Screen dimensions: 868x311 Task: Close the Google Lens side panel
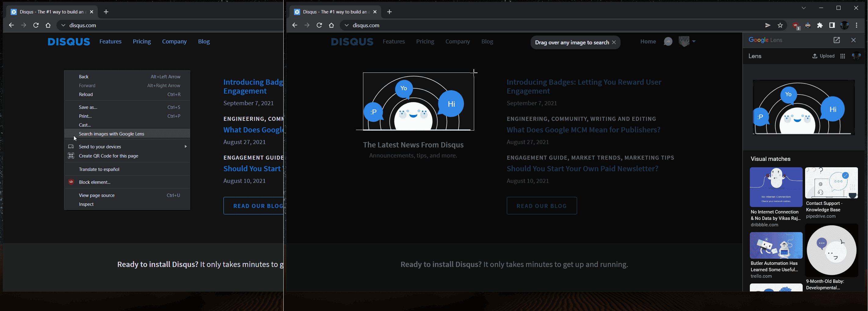point(854,40)
